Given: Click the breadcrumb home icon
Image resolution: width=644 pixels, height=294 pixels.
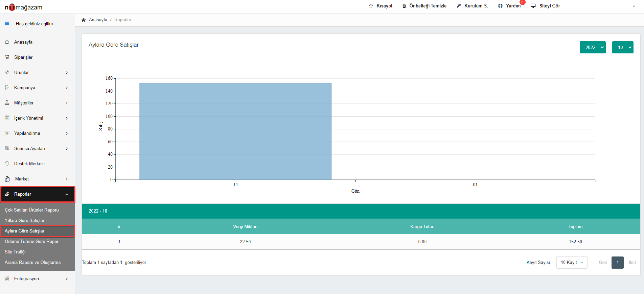Looking at the screenshot, I should point(84,20).
